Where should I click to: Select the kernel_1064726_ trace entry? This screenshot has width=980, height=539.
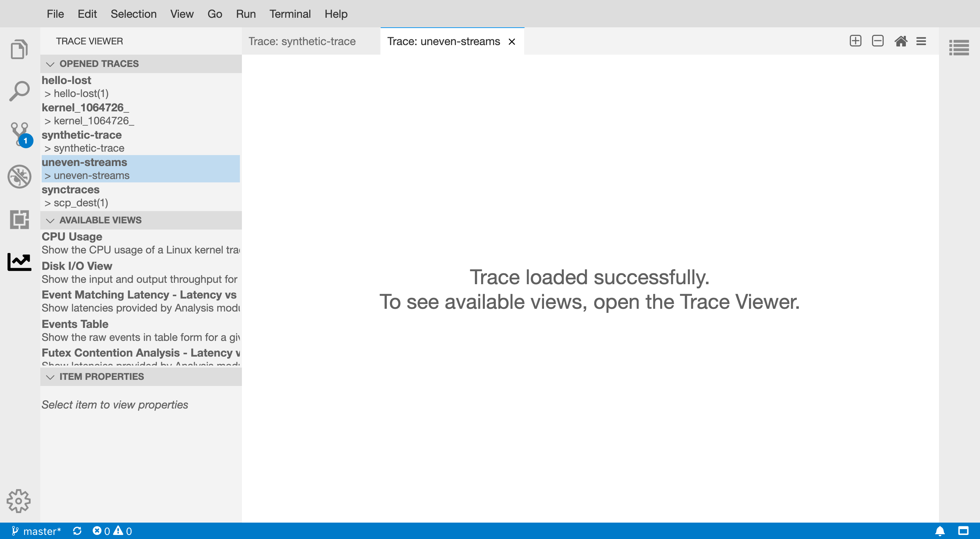tap(86, 108)
